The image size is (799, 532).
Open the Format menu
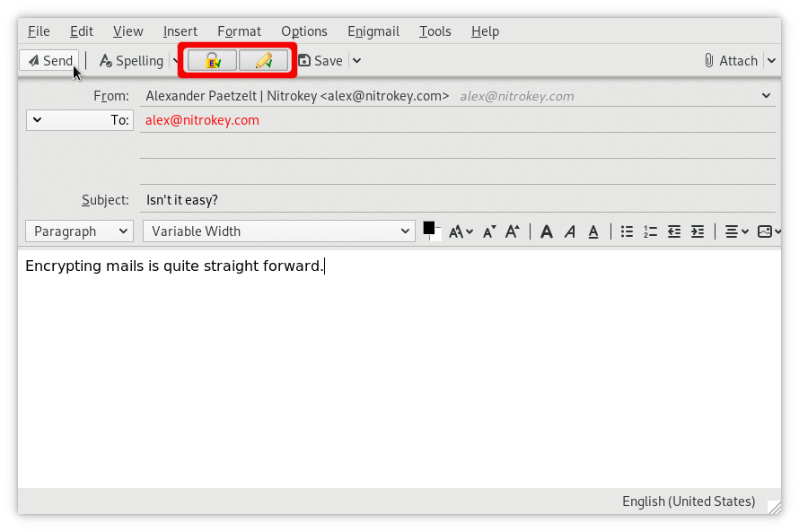(x=239, y=31)
